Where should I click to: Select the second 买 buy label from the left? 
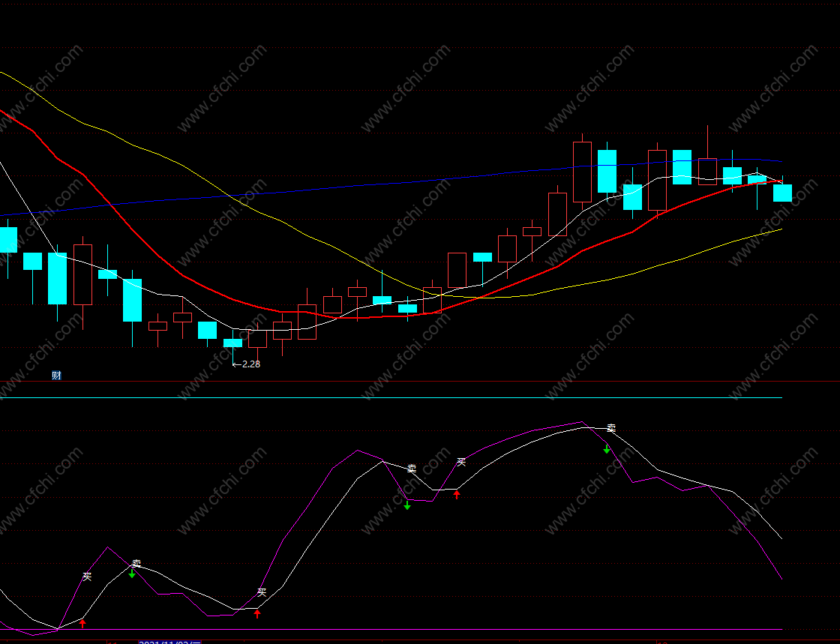[262, 592]
